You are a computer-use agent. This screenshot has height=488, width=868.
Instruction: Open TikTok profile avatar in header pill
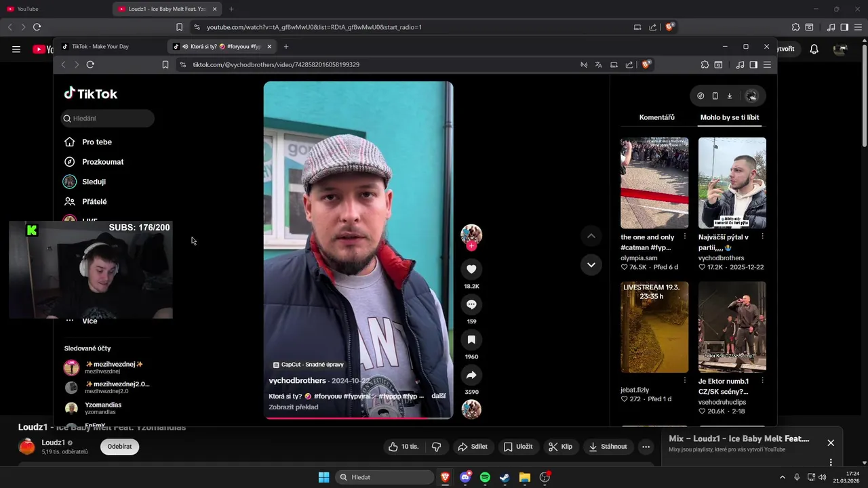pos(751,96)
